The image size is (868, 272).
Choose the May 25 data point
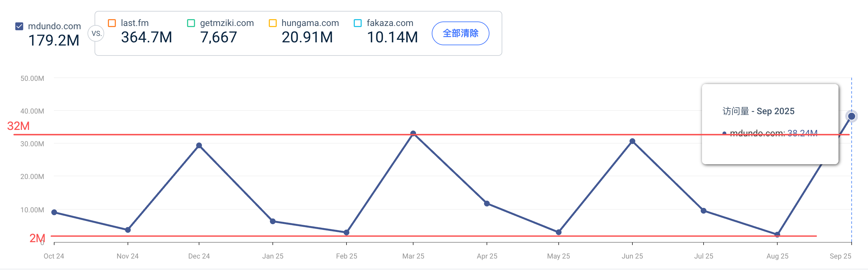coord(559,232)
